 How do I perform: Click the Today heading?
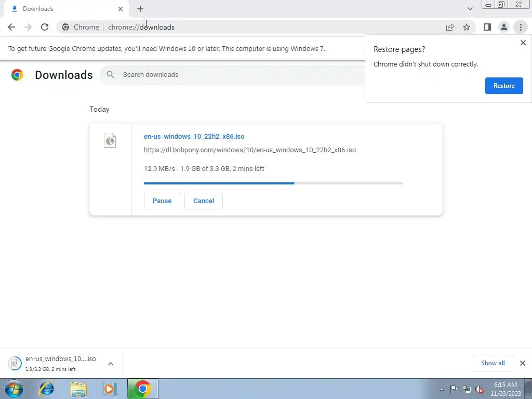99,109
